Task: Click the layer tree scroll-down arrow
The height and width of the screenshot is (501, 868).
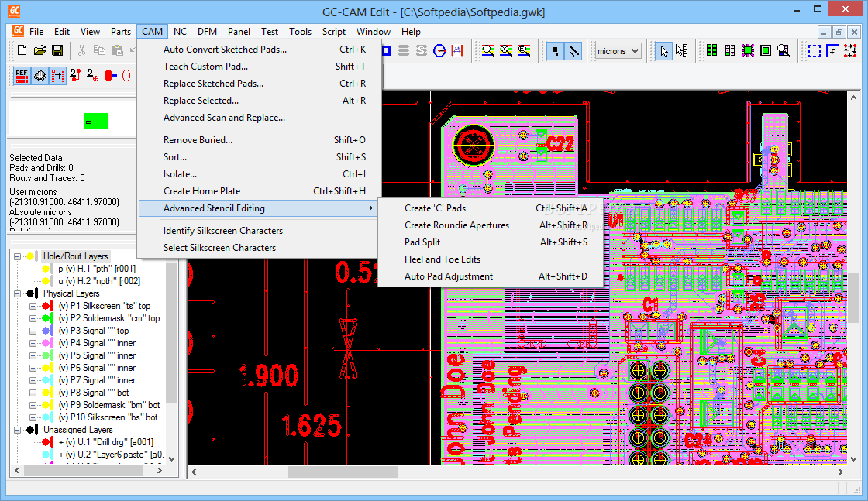Action: tap(171, 458)
